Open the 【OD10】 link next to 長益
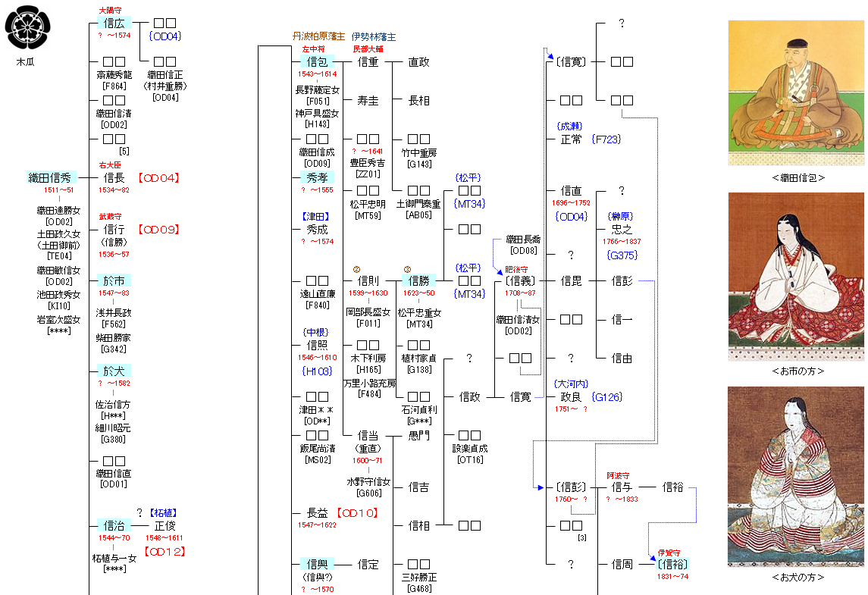868x595 pixels. (356, 513)
